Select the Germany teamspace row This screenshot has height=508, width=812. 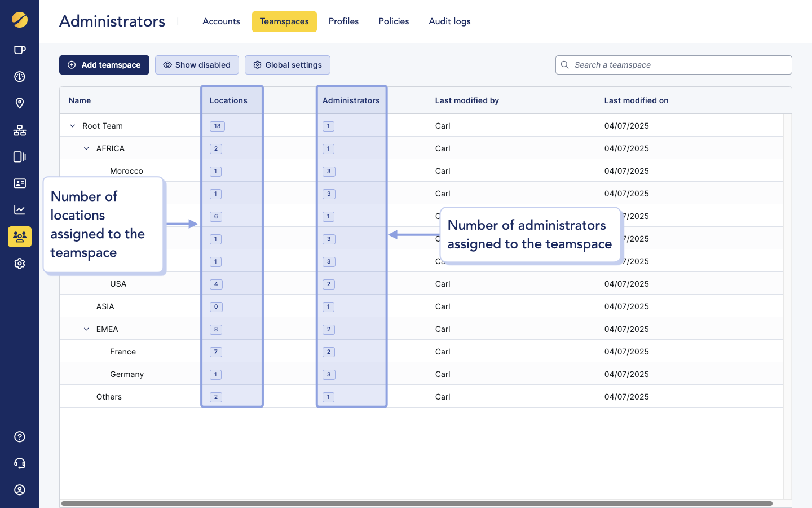tap(127, 374)
